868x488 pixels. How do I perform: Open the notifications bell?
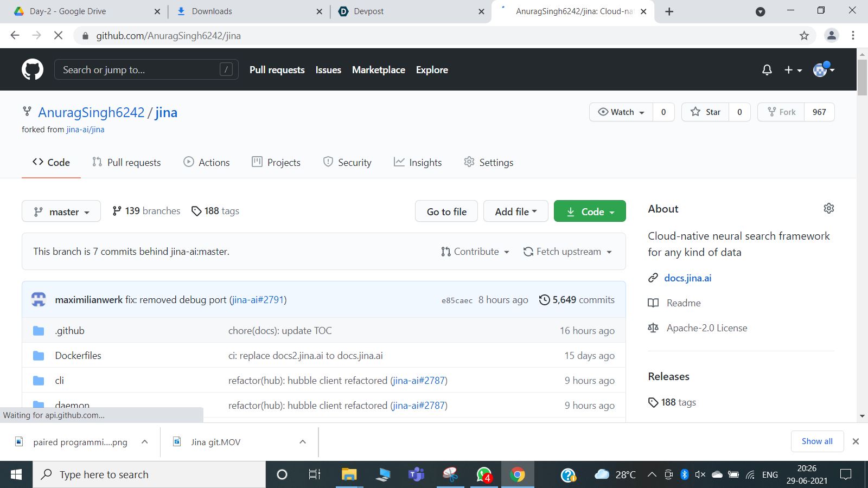(x=767, y=70)
